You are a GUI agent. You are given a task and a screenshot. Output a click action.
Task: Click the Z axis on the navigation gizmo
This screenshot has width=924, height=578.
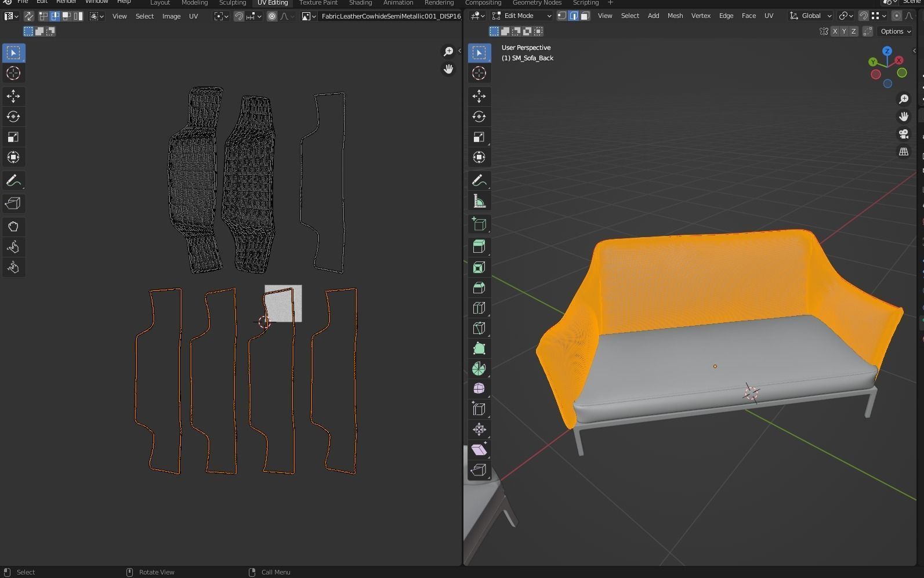(887, 51)
